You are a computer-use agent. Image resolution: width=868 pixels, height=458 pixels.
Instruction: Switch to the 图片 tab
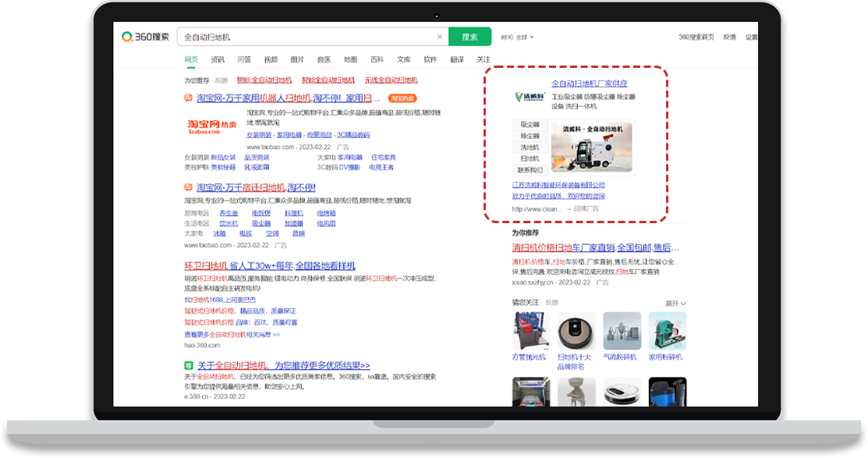pyautogui.click(x=297, y=59)
